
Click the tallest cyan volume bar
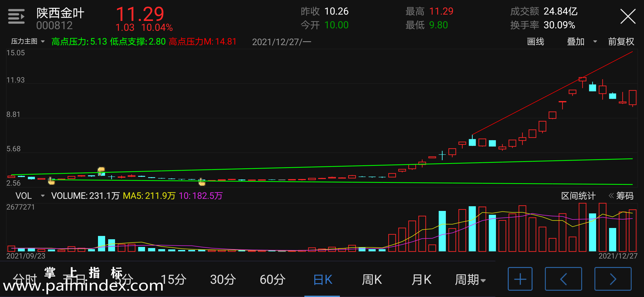click(x=472, y=229)
